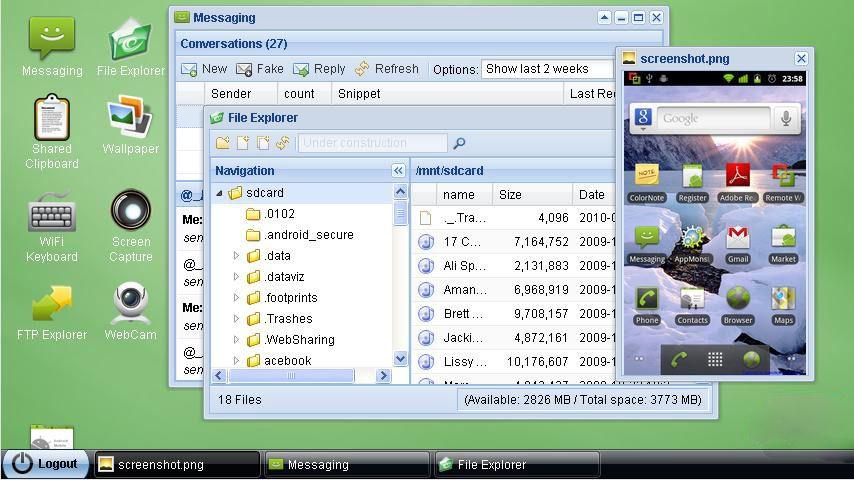
Task: Collapse the sdcard tree node
Action: click(219, 193)
